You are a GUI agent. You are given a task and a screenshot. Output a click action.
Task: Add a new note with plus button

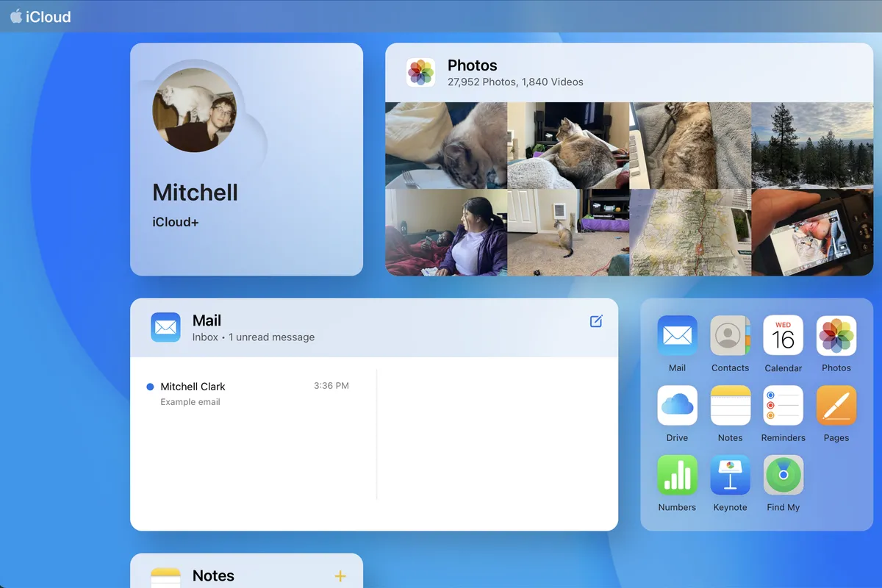(x=340, y=576)
